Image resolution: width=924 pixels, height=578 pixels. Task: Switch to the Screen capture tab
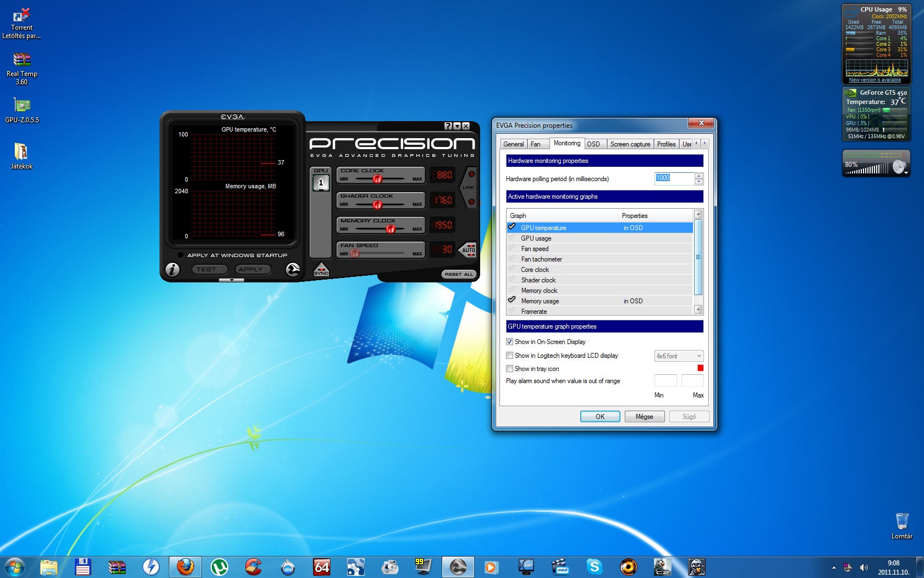click(x=630, y=144)
